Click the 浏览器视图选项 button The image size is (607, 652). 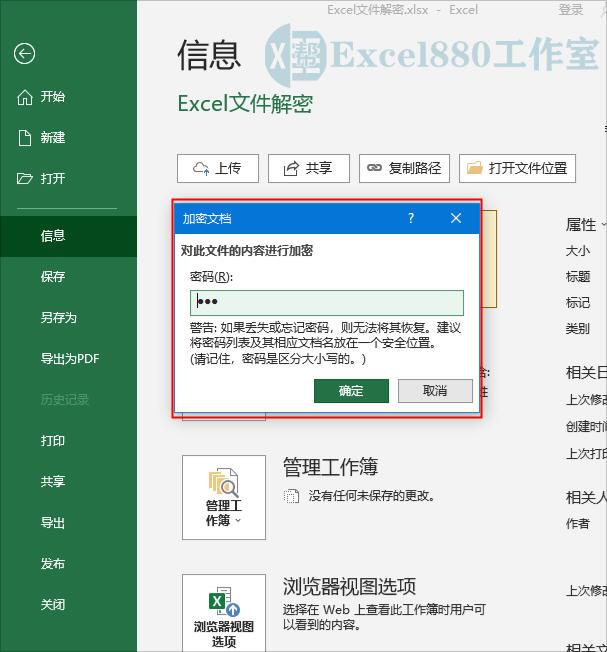(224, 613)
